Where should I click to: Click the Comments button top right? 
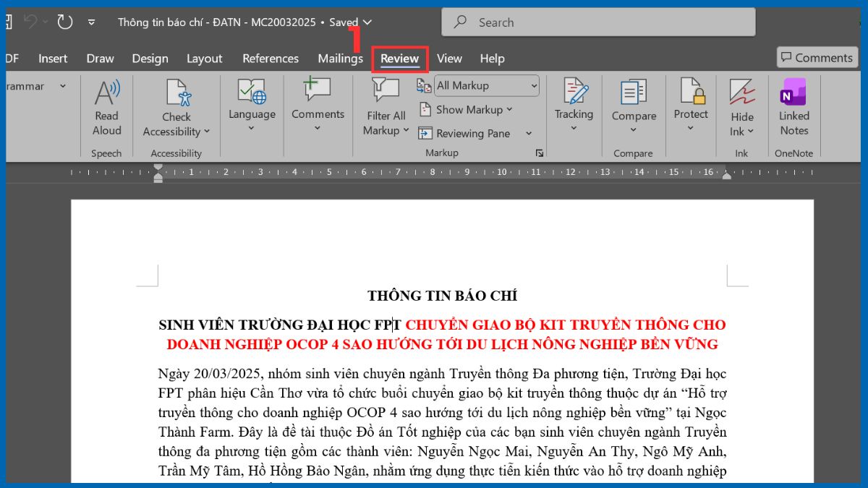817,57
